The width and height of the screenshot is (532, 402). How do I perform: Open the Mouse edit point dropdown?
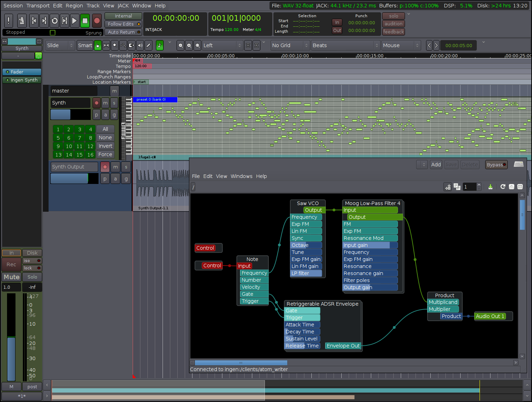point(401,45)
